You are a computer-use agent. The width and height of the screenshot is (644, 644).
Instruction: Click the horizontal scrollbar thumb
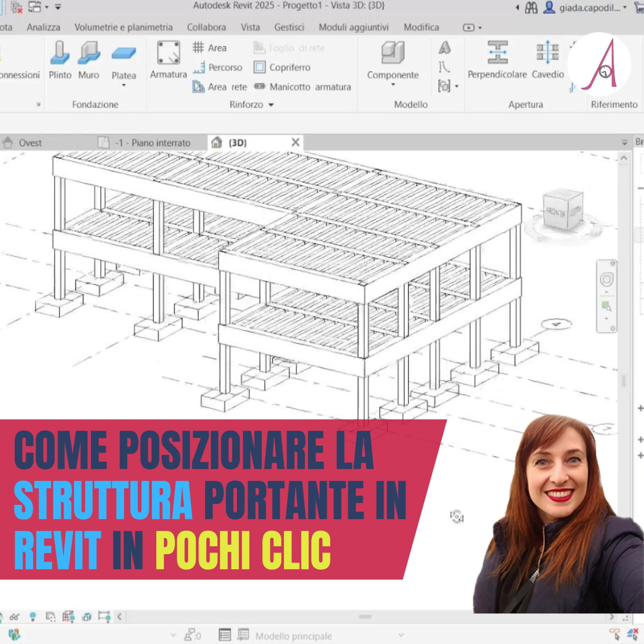365,617
